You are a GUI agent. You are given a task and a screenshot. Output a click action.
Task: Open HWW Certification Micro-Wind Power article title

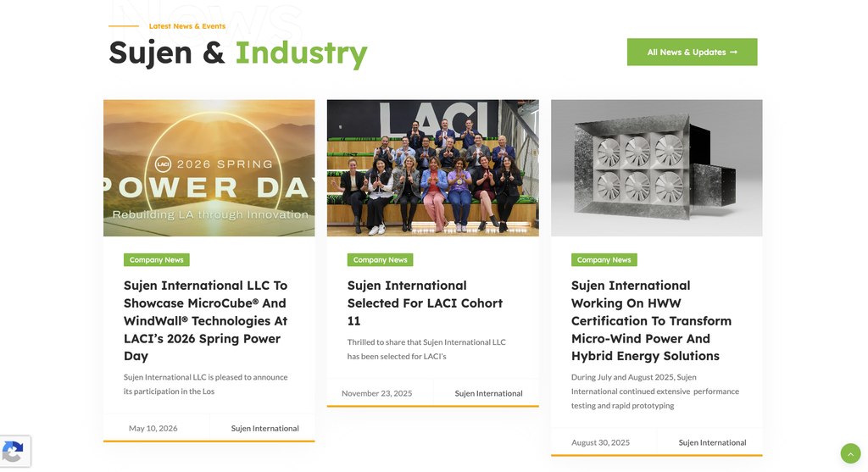(651, 320)
